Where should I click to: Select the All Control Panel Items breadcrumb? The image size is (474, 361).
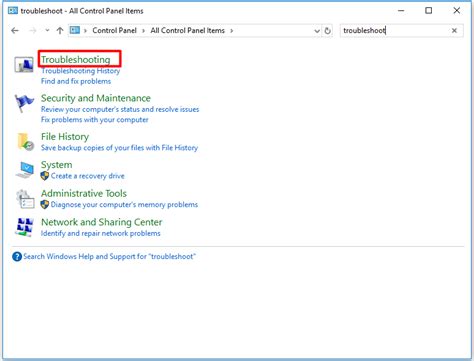(x=188, y=30)
